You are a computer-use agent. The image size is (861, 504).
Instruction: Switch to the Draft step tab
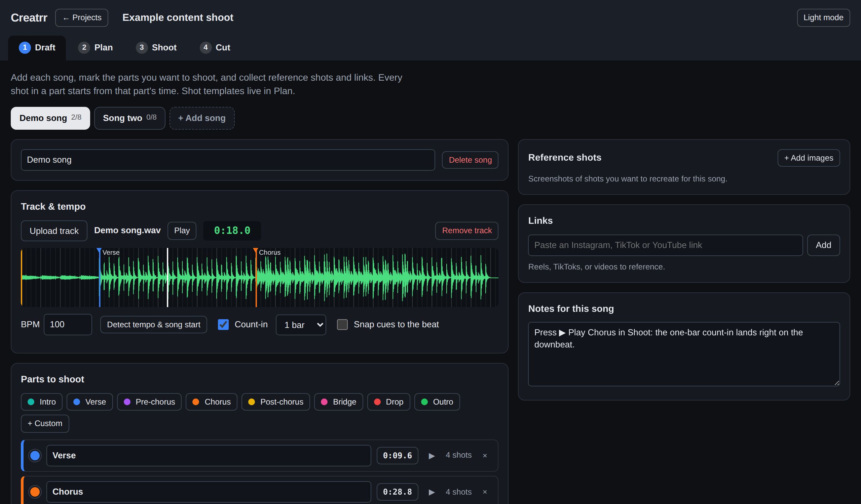(x=37, y=48)
